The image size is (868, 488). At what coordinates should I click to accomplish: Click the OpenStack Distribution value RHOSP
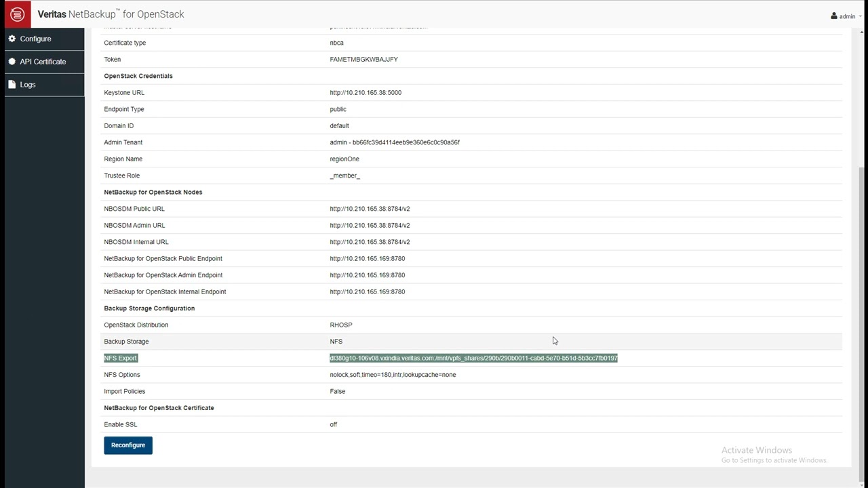[x=340, y=325]
